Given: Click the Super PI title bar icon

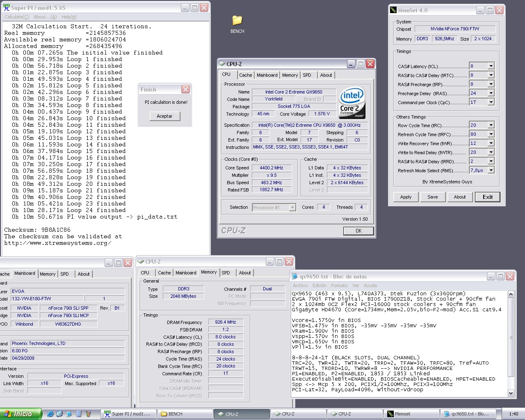Looking at the screenshot, I should (x=6, y=7).
